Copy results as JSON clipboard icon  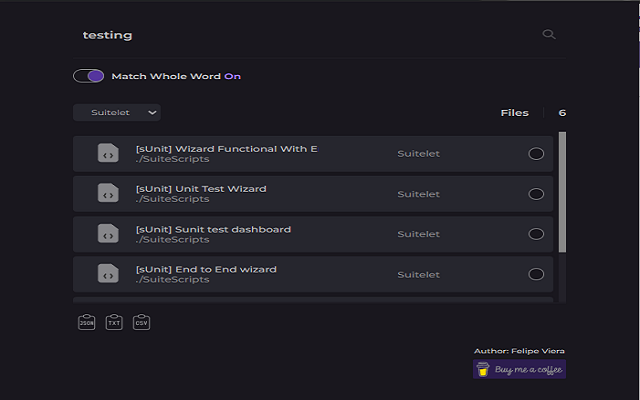(87, 322)
